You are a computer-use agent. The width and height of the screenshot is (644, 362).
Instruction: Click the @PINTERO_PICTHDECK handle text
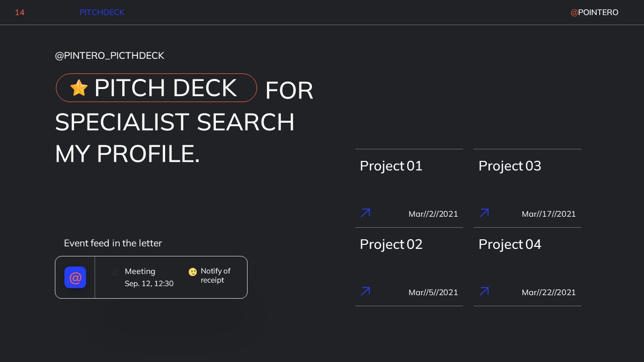tap(110, 56)
